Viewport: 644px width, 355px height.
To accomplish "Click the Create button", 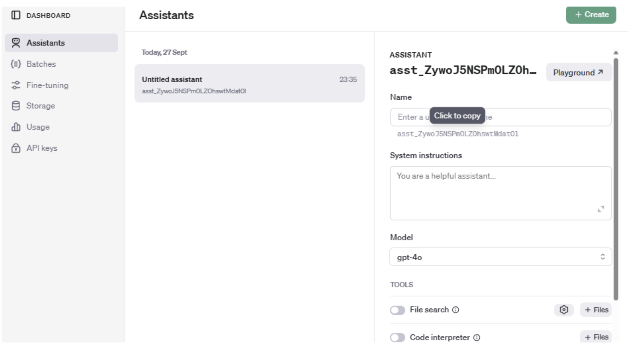I will 591,14.
